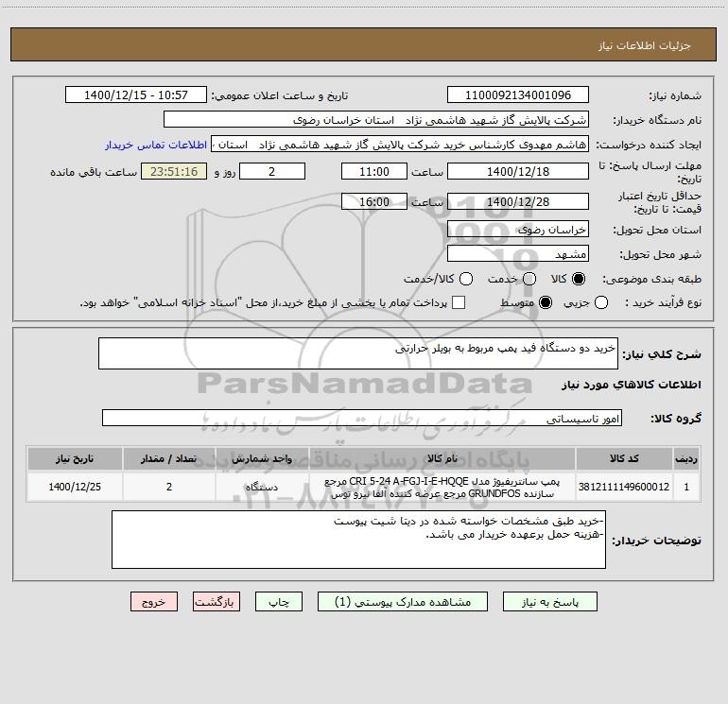Image resolution: width=728 pixels, height=704 pixels.
Task: Click the اطلاعات کالاهای مورد نیاز heading
Action: point(632,385)
